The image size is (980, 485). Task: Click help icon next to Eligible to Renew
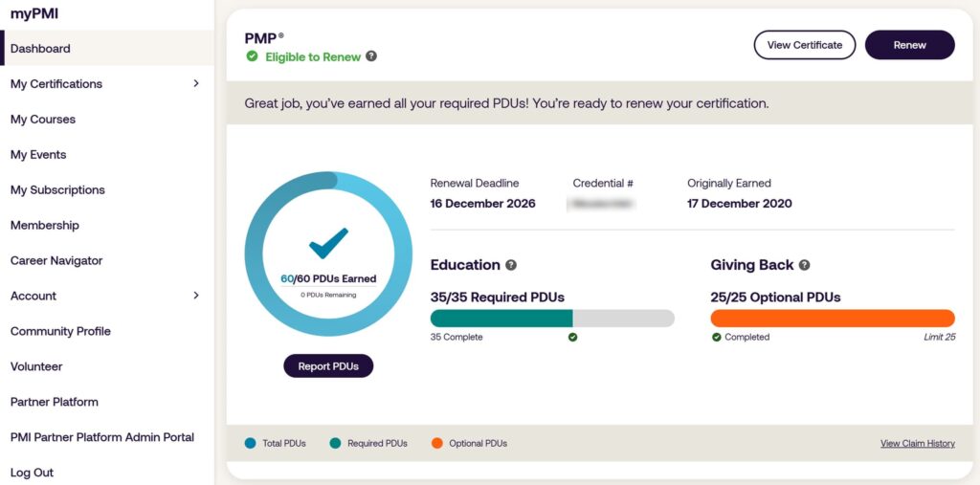coord(371,56)
